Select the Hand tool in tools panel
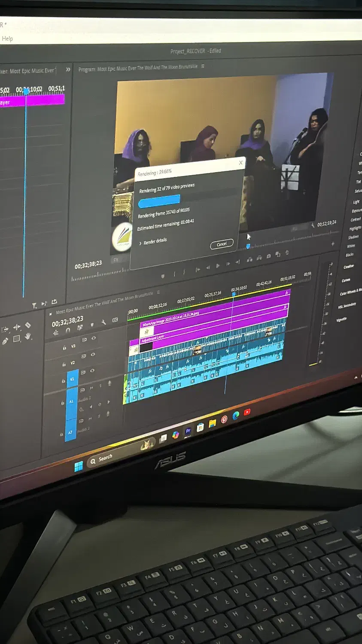Viewport: 362px width, 644px height. [28, 336]
